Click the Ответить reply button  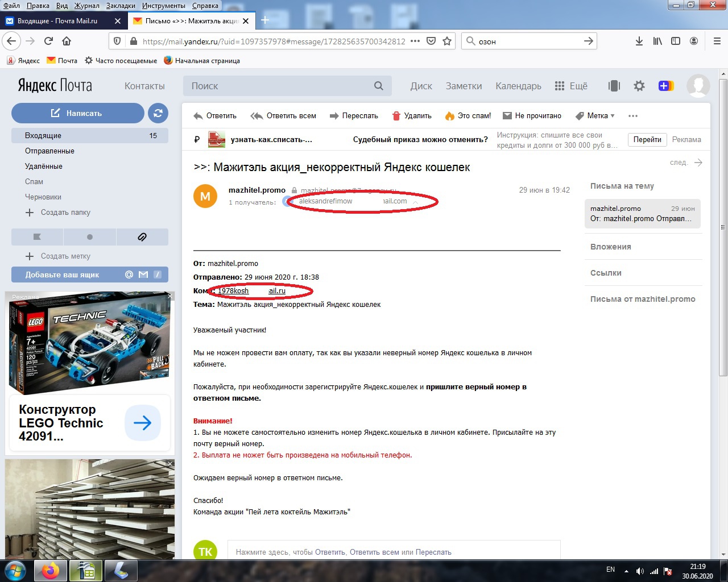point(215,115)
